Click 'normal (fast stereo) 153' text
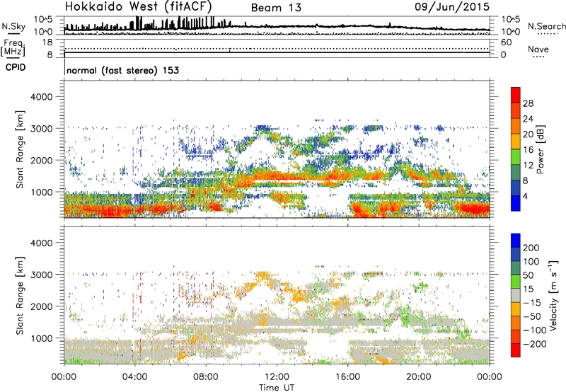The width and height of the screenshot is (566, 392). 122,70
